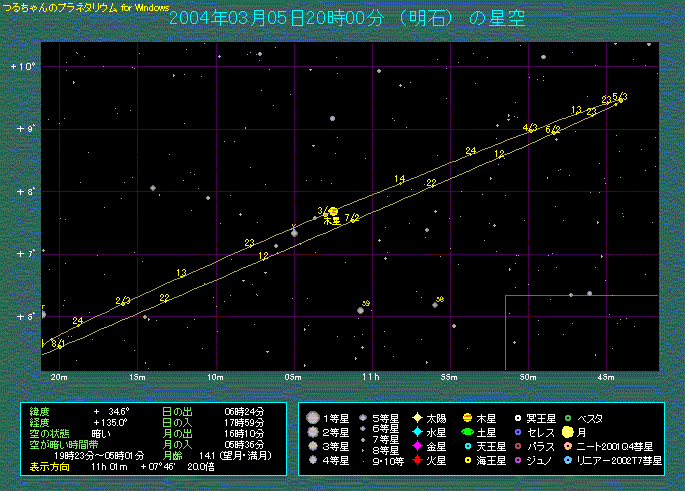This screenshot has height=491, width=685.
Task: Click the Mercury (水星) cyan star icon
Action: coord(416,432)
